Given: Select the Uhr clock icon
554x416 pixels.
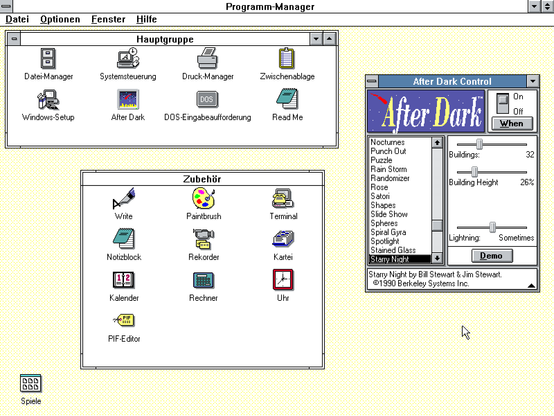Looking at the screenshot, I should (283, 280).
